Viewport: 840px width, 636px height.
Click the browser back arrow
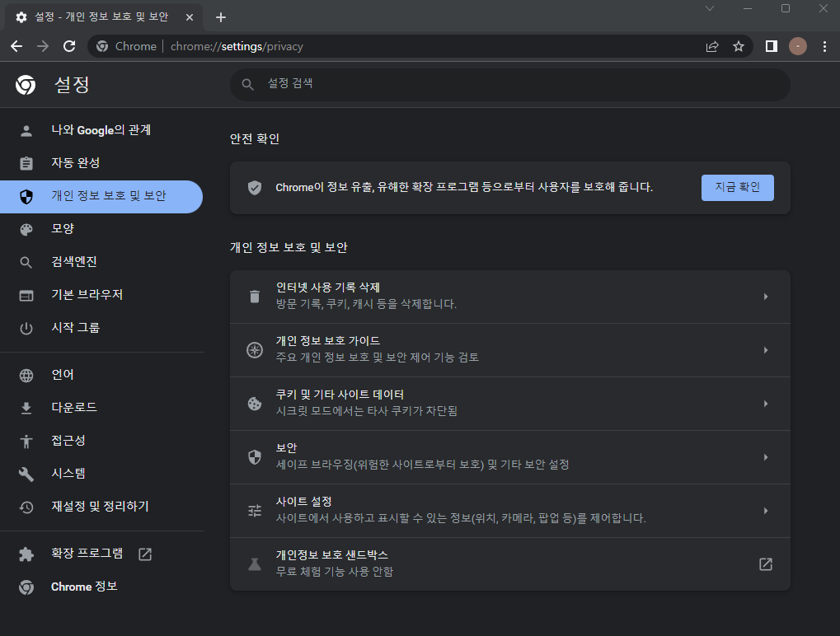click(x=16, y=47)
